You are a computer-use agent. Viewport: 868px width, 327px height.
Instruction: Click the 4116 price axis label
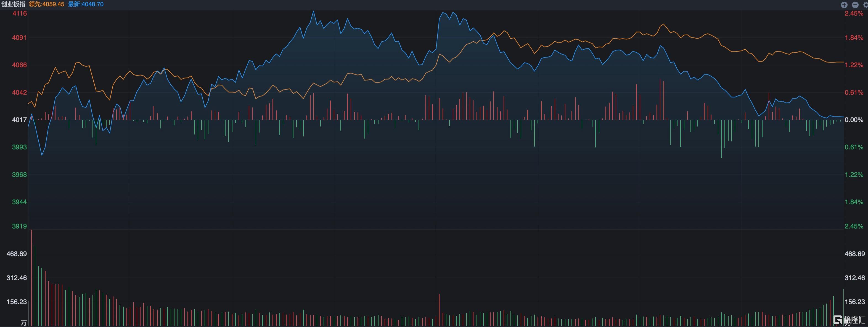pyautogui.click(x=20, y=14)
